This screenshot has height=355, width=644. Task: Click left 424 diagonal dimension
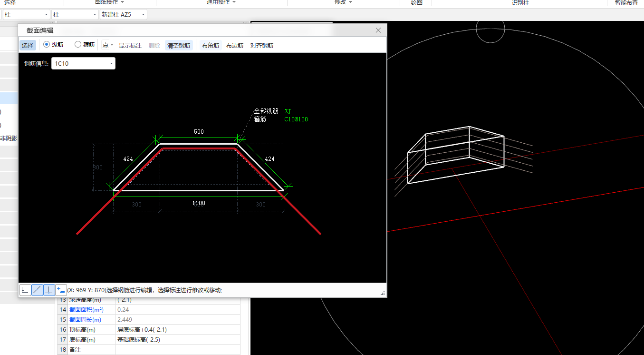128,159
